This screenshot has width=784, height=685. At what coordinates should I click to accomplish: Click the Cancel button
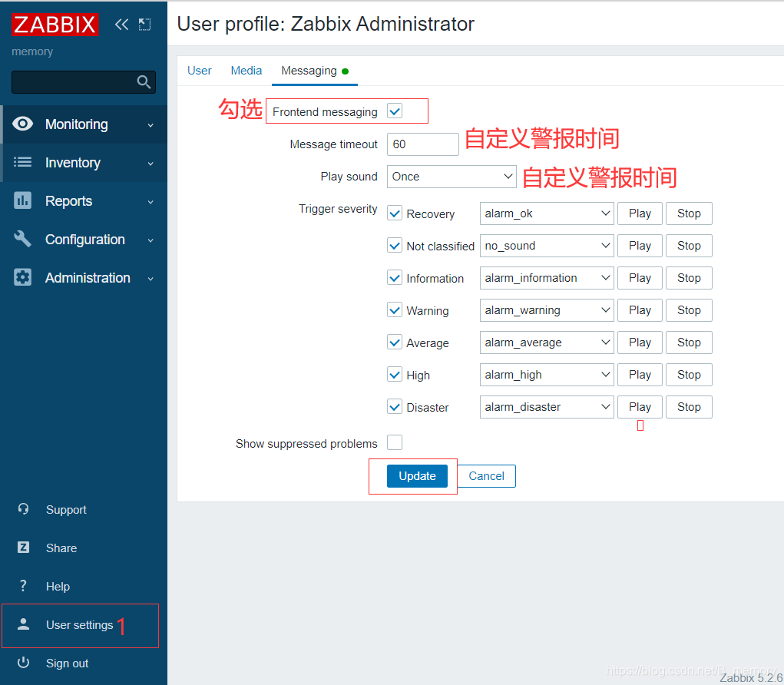click(486, 476)
